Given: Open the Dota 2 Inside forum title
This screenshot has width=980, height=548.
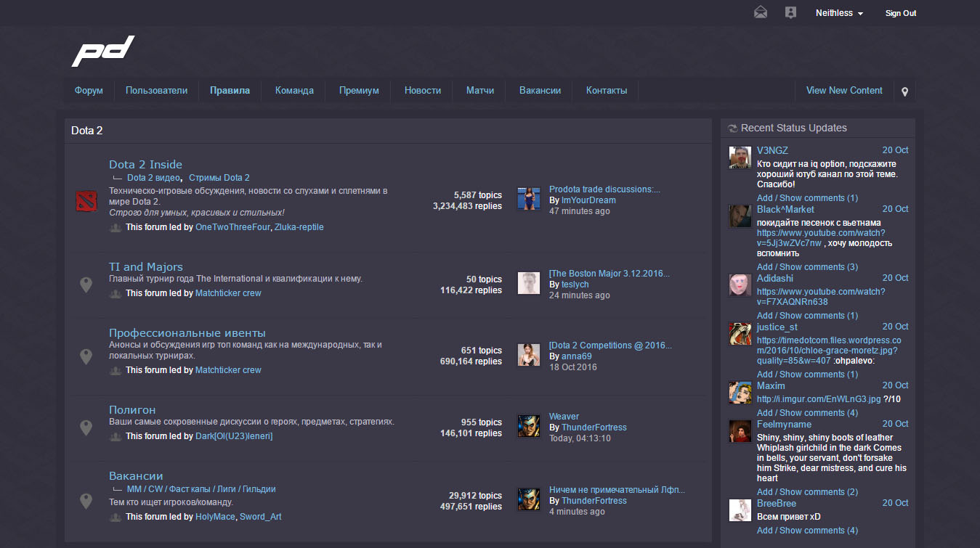Looking at the screenshot, I should 145,165.
